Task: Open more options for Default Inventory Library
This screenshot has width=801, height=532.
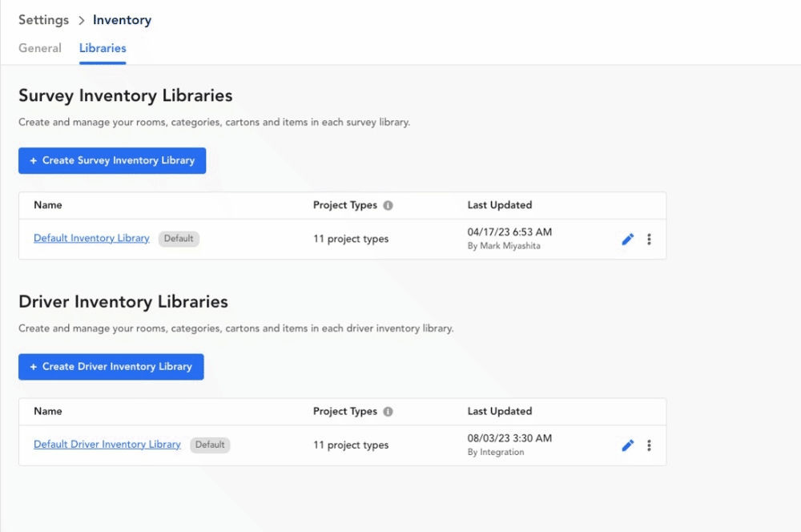Action: click(x=650, y=240)
